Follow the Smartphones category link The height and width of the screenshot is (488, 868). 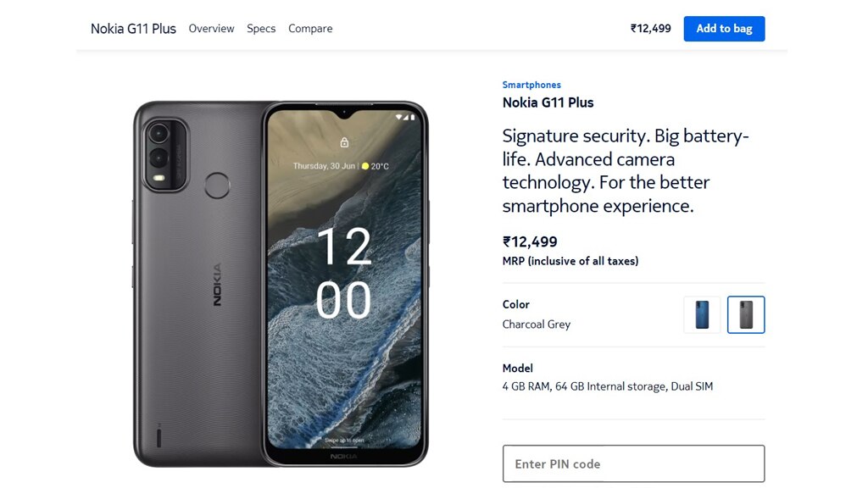[x=531, y=85]
